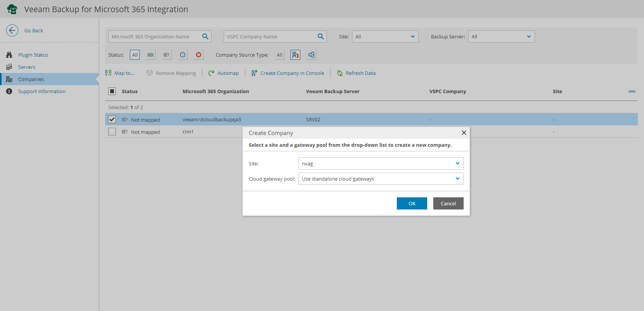Select Companies in the sidebar
Image resolution: width=644 pixels, height=311 pixels.
(31, 79)
